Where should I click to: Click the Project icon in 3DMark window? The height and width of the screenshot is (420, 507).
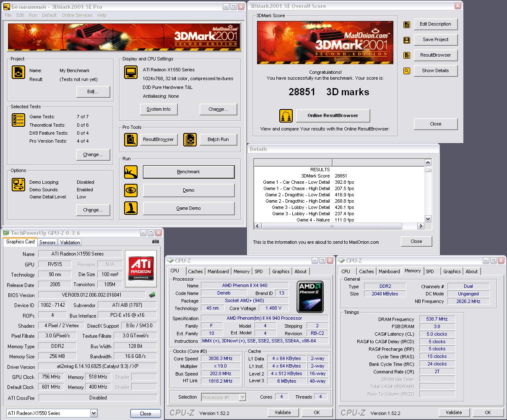(18, 72)
